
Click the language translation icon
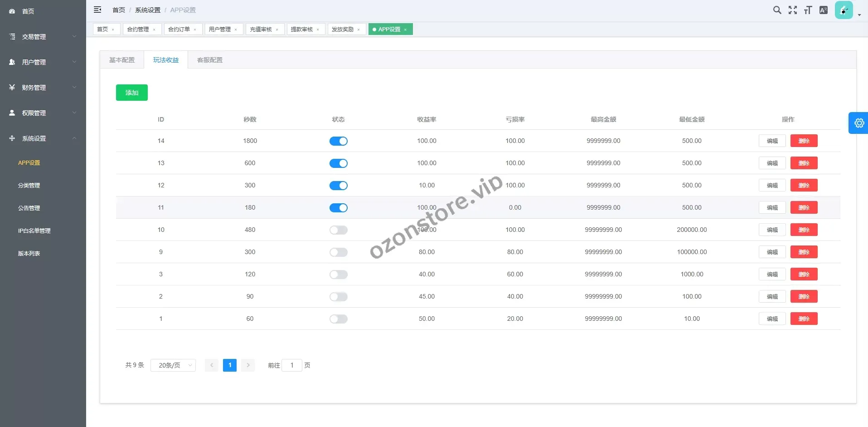coord(824,10)
